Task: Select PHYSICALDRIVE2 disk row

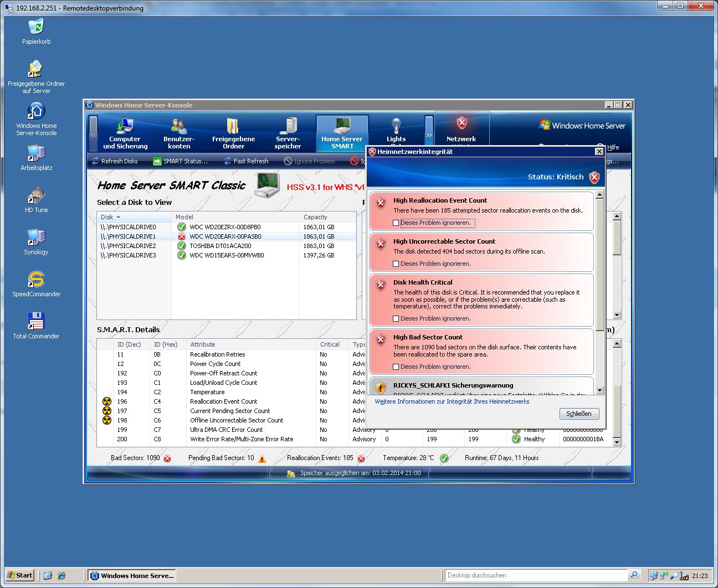Action: point(227,246)
